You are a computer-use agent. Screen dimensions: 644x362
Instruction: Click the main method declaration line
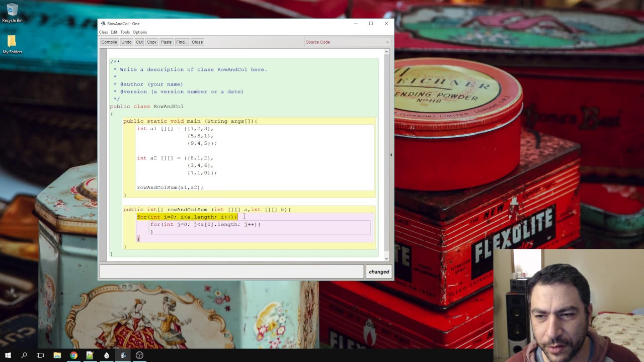[190, 121]
